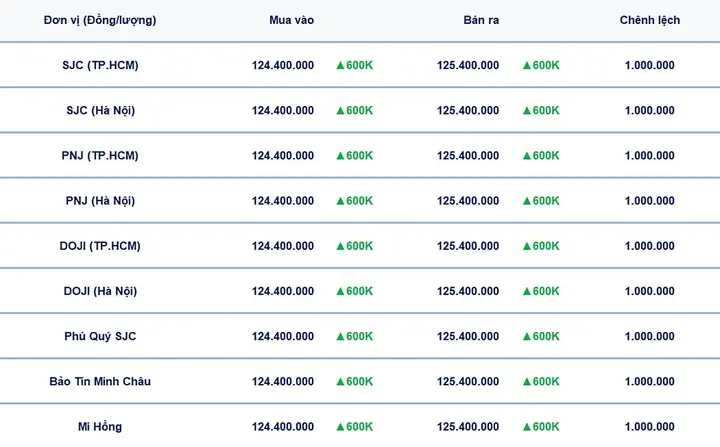This screenshot has height=447, width=720.
Task: Select the Mi Hồng row label
Action: point(100,427)
